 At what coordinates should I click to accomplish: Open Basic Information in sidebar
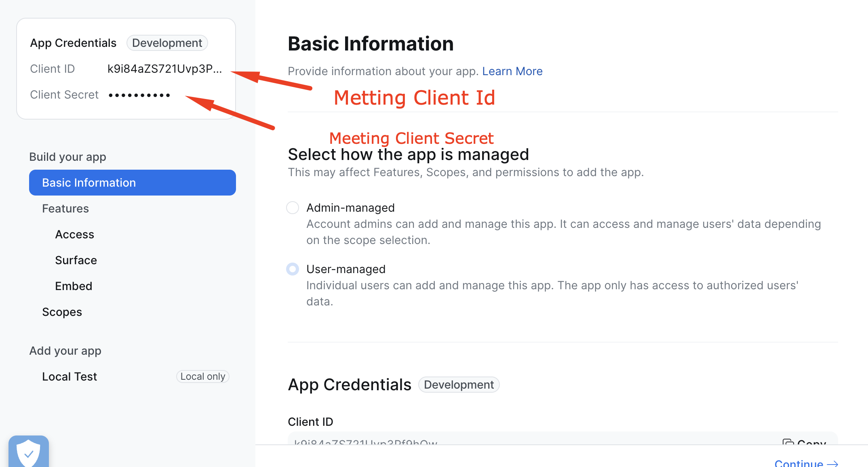pyautogui.click(x=132, y=183)
